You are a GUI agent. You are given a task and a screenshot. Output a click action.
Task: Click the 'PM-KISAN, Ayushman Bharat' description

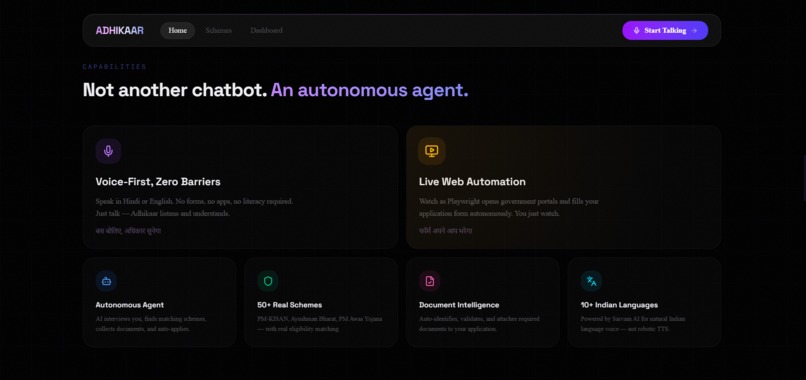(320, 324)
